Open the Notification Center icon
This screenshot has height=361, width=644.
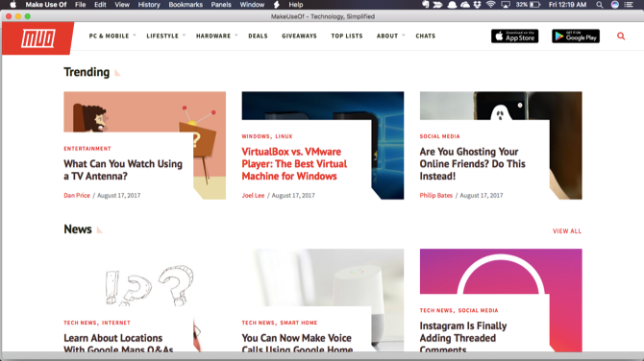[x=629, y=5]
